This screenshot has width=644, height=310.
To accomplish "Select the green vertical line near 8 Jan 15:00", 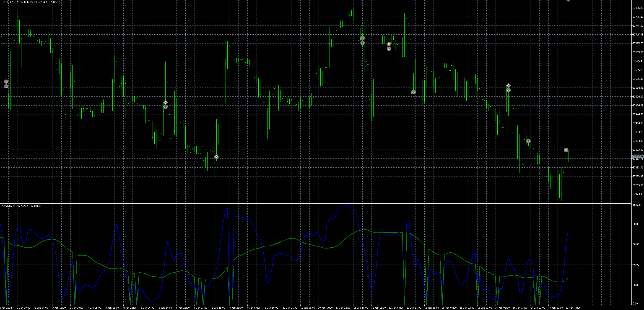I will click(x=214, y=254).
